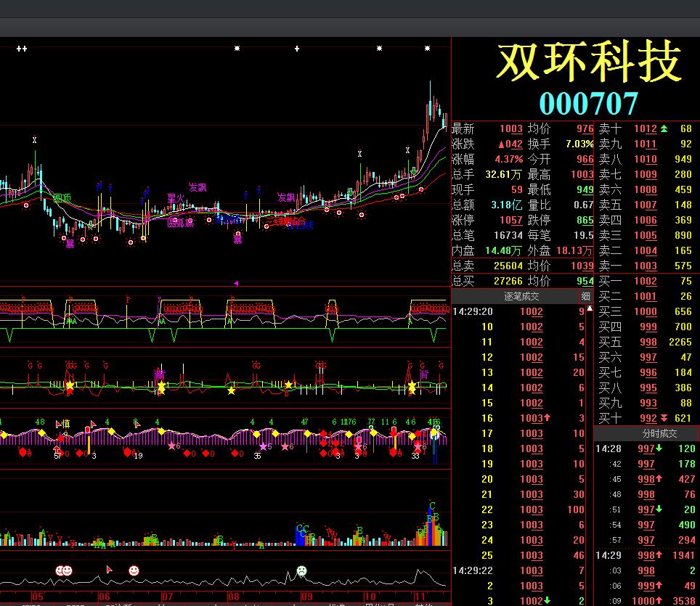Click the 买三 price 1000

[x=646, y=311]
